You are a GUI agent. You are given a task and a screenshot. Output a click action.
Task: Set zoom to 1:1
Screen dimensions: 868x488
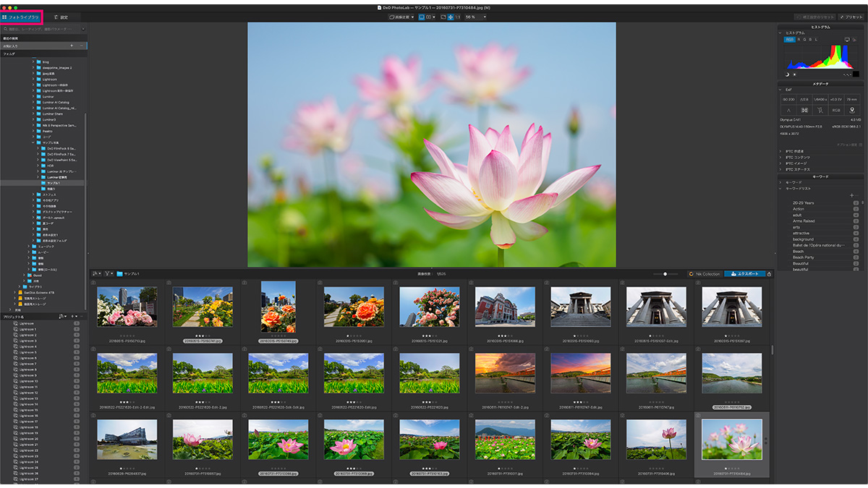pos(458,16)
